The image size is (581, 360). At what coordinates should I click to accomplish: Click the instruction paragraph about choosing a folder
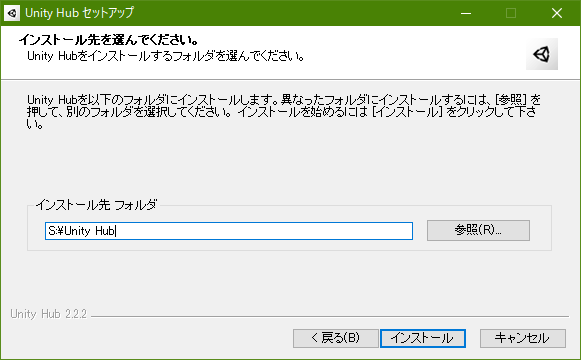click(x=284, y=111)
